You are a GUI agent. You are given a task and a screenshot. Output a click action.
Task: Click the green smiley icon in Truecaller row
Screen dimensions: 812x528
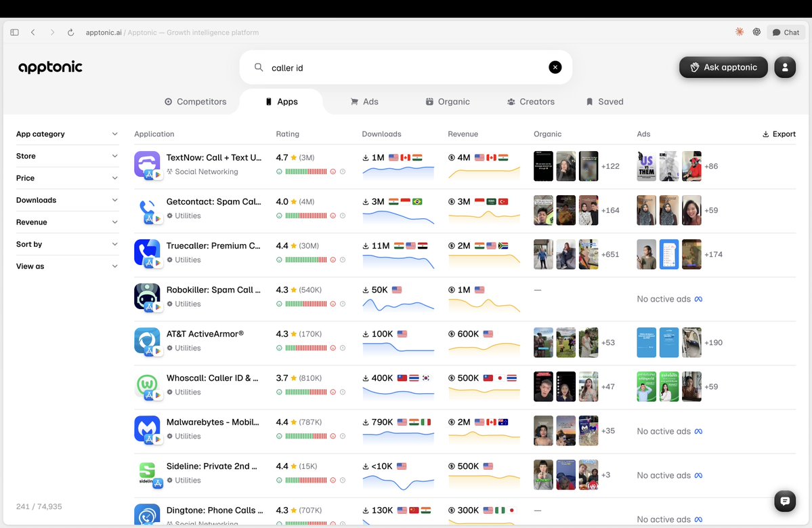pos(279,260)
